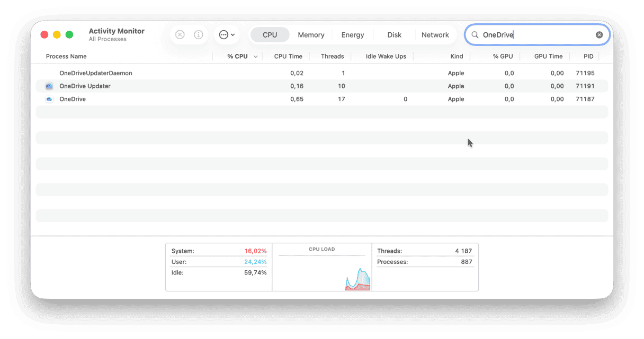Click the PID column header

588,56
